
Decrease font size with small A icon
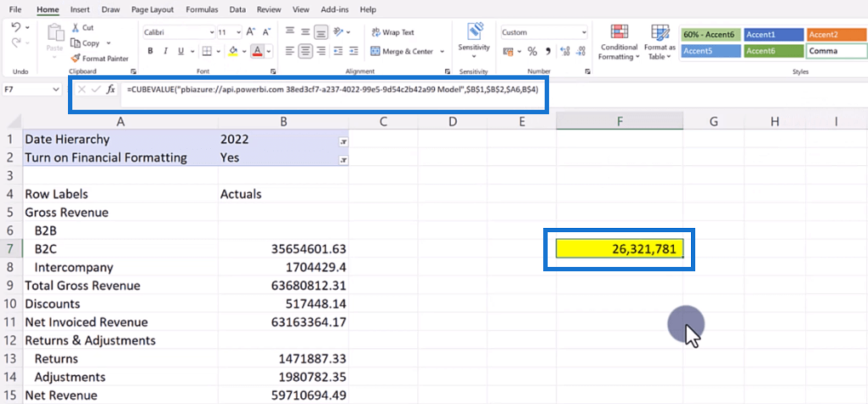[x=265, y=32]
